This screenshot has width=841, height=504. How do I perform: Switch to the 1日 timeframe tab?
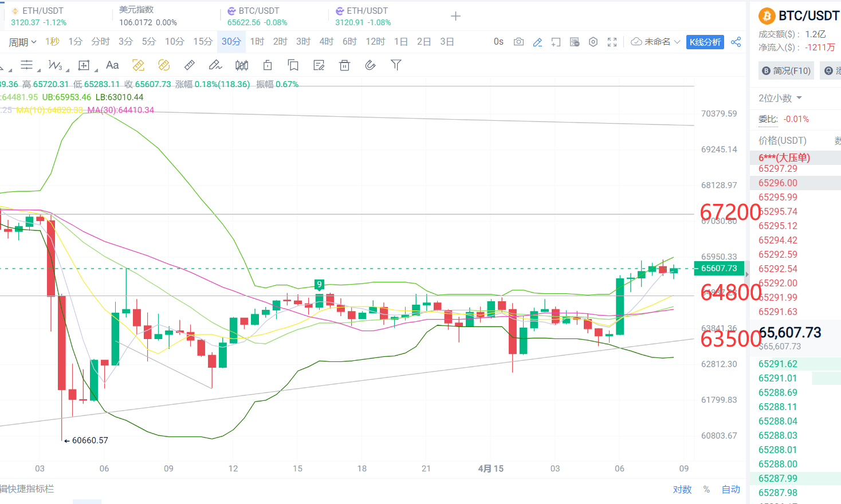400,41
